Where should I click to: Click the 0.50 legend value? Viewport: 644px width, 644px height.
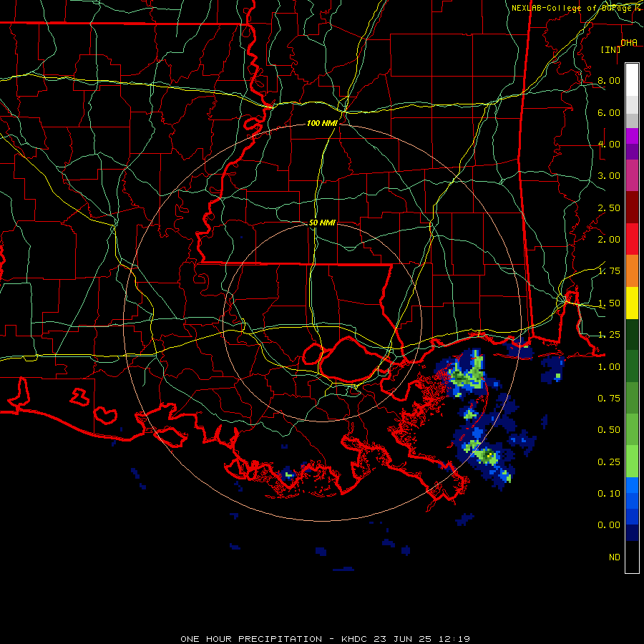click(x=609, y=430)
